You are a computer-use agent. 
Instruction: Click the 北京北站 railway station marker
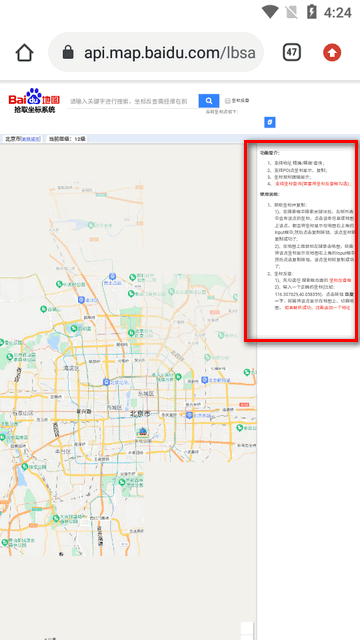point(106,382)
